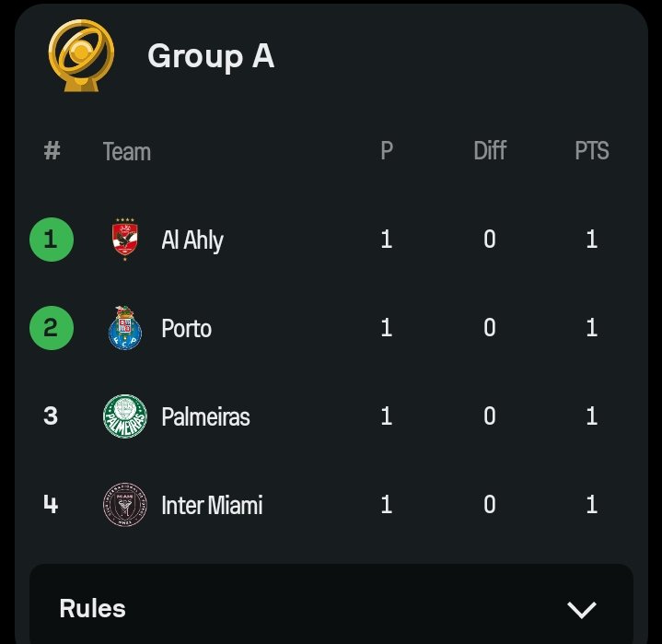
Task: Select the rank 4 position number
Action: [x=51, y=504]
